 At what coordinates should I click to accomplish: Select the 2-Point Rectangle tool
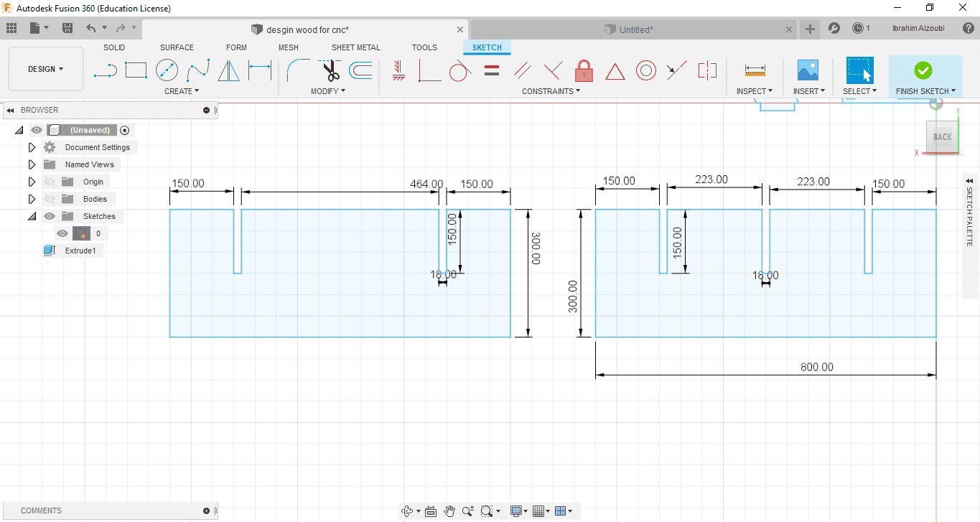coord(136,70)
